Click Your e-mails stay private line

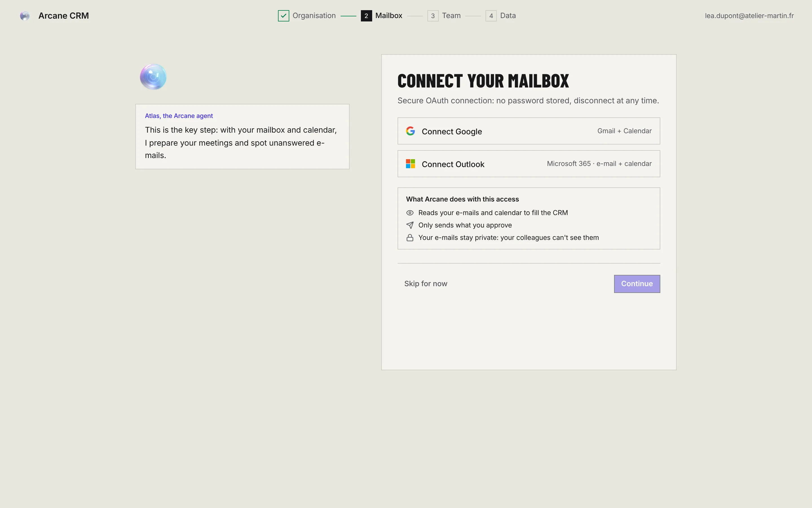pyautogui.click(x=508, y=238)
